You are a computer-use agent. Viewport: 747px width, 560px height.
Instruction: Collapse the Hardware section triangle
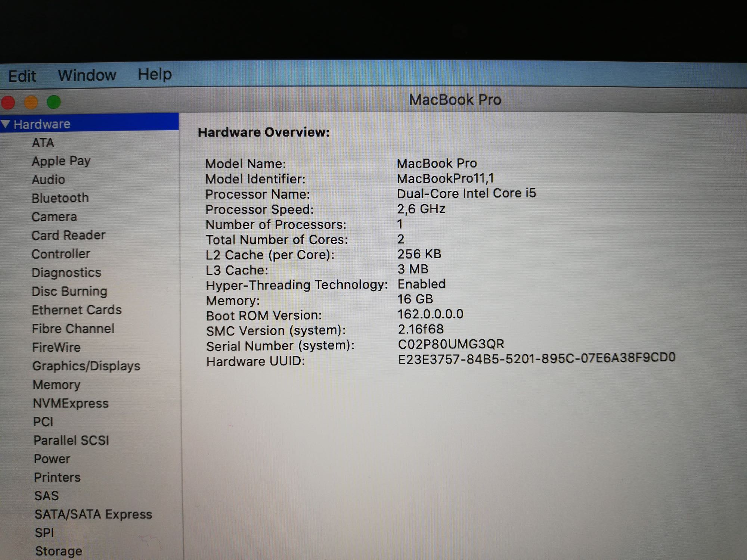(6, 124)
